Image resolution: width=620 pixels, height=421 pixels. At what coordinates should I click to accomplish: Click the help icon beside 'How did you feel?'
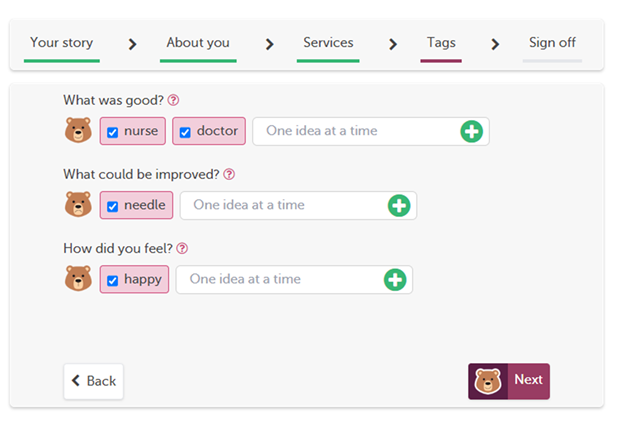click(182, 249)
